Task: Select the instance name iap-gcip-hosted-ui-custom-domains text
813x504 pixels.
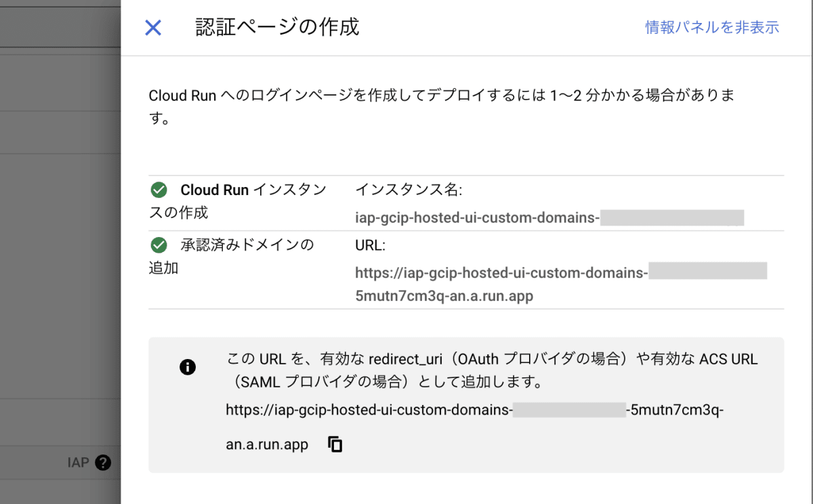Action: tap(477, 218)
